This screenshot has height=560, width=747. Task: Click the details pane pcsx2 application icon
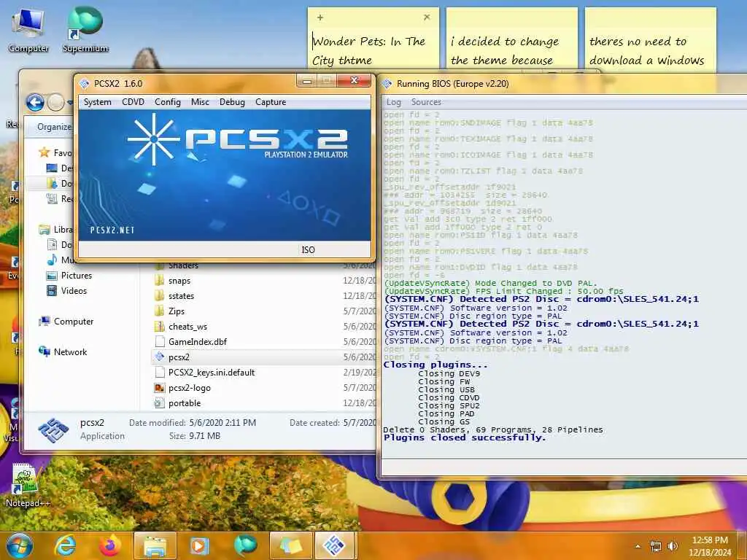point(53,430)
